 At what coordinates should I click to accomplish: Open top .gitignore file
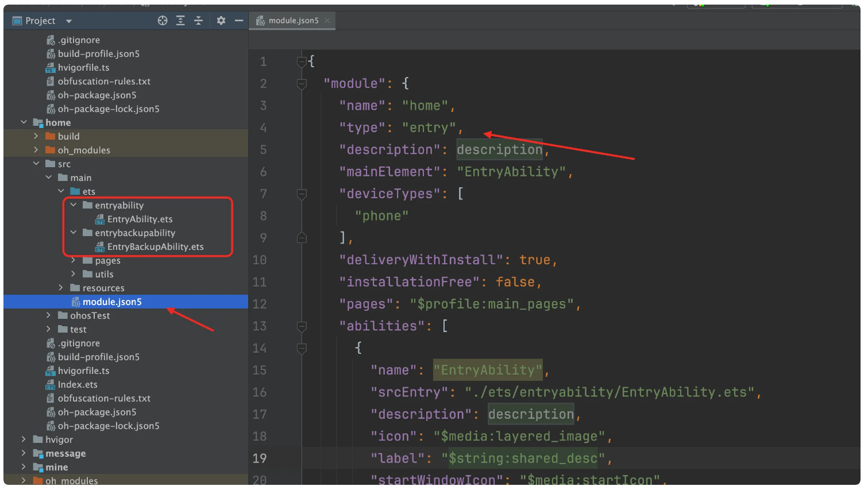click(79, 40)
